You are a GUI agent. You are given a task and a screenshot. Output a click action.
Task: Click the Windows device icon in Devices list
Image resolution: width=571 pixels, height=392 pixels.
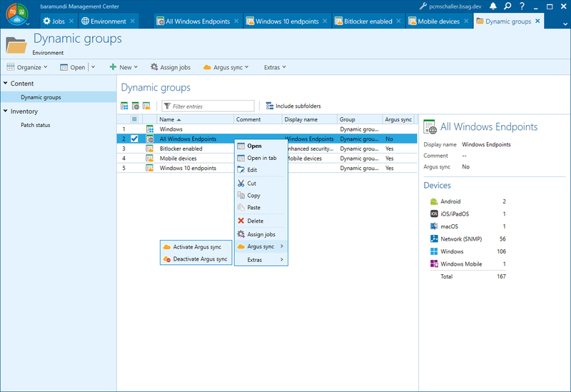[434, 251]
